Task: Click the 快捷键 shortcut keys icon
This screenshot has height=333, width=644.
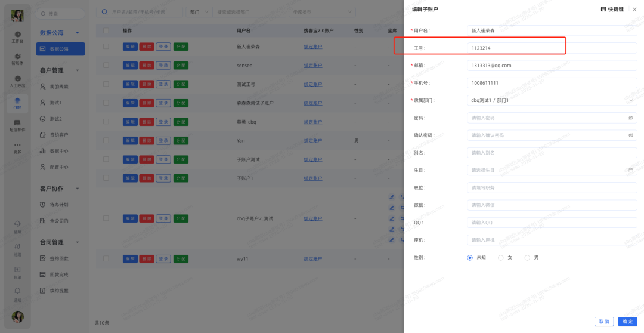Action: click(x=603, y=10)
